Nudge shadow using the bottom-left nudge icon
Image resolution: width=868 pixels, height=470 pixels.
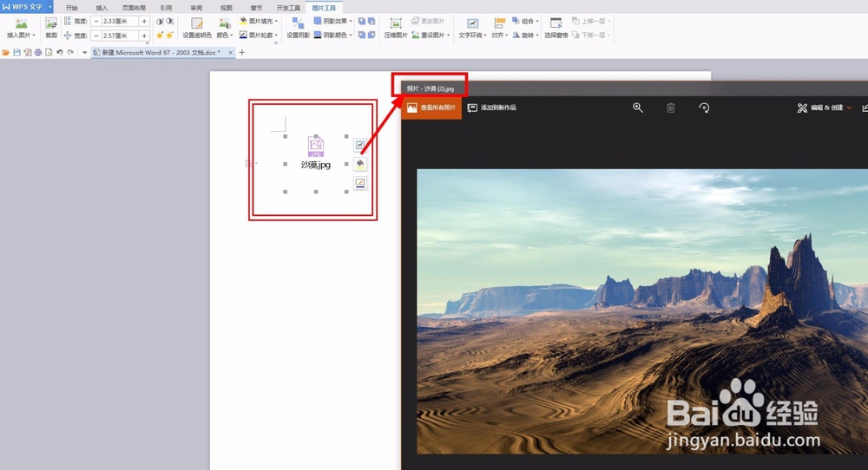361,35
